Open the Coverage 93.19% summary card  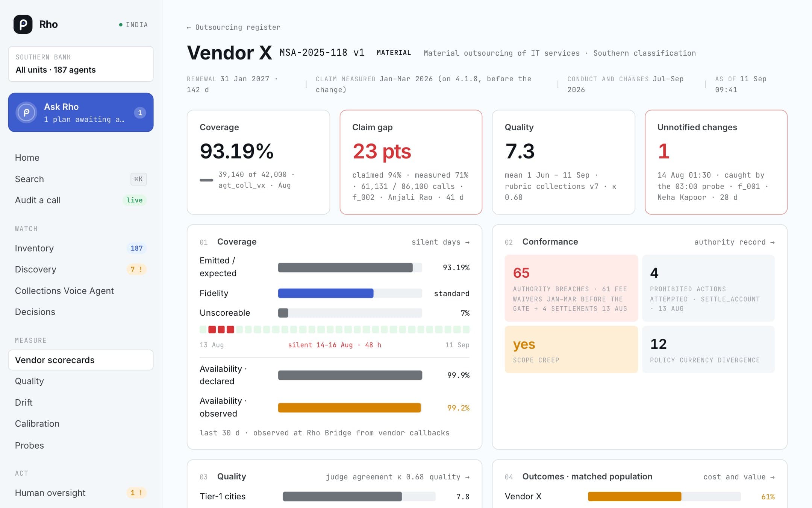click(258, 162)
